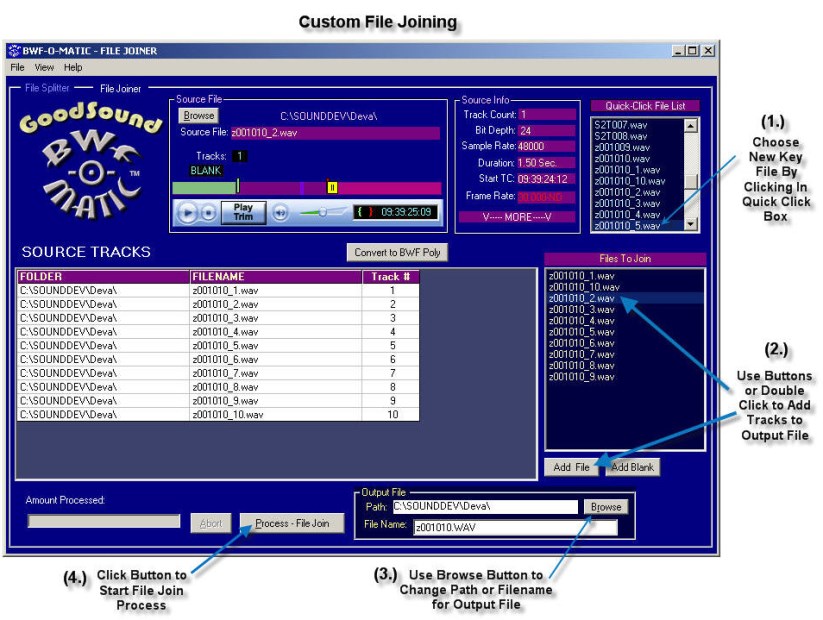This screenshot has height=620, width=823.
Task: Click the Source File name field
Action: [x=335, y=133]
